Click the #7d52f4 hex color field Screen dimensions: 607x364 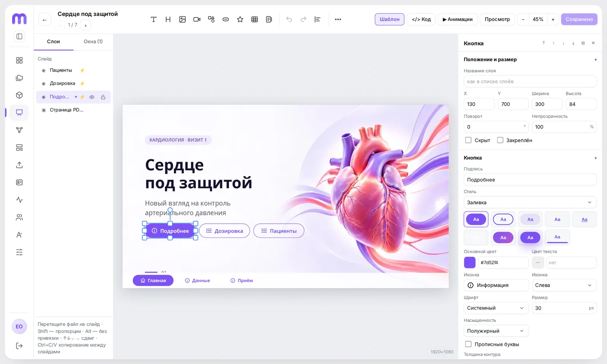point(503,262)
